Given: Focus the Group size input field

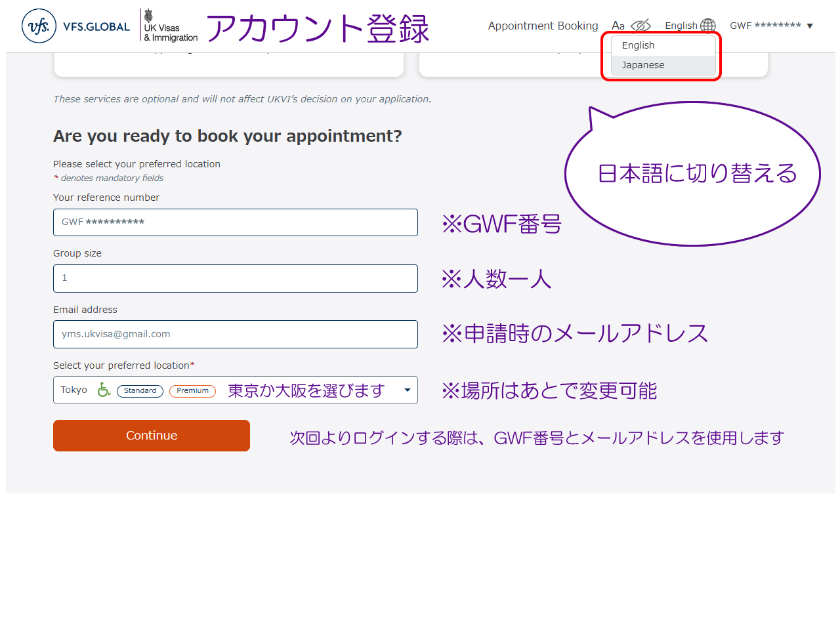Looking at the screenshot, I should (x=235, y=278).
